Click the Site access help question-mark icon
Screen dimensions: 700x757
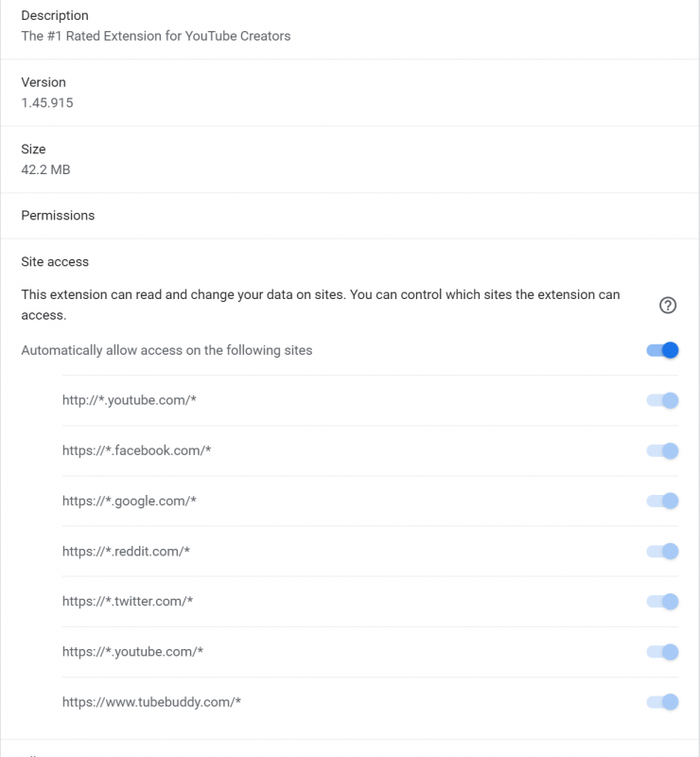pyautogui.click(x=668, y=305)
